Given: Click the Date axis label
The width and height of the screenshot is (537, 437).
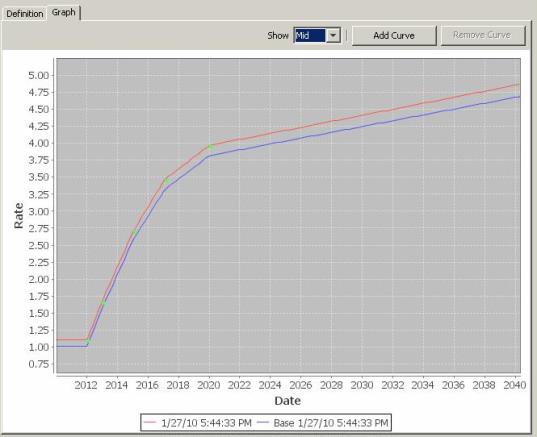Looking at the screenshot, I should [x=288, y=401].
